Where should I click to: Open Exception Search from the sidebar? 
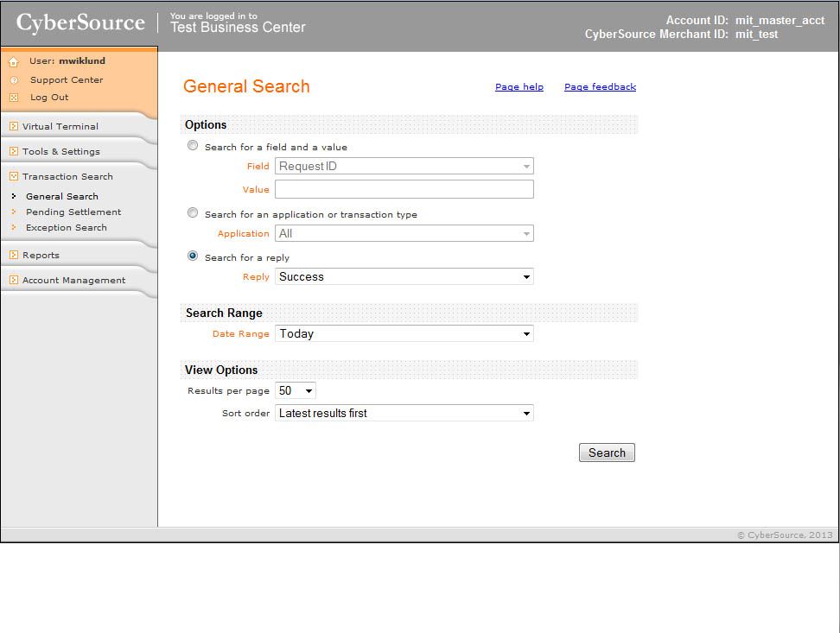[x=67, y=228]
